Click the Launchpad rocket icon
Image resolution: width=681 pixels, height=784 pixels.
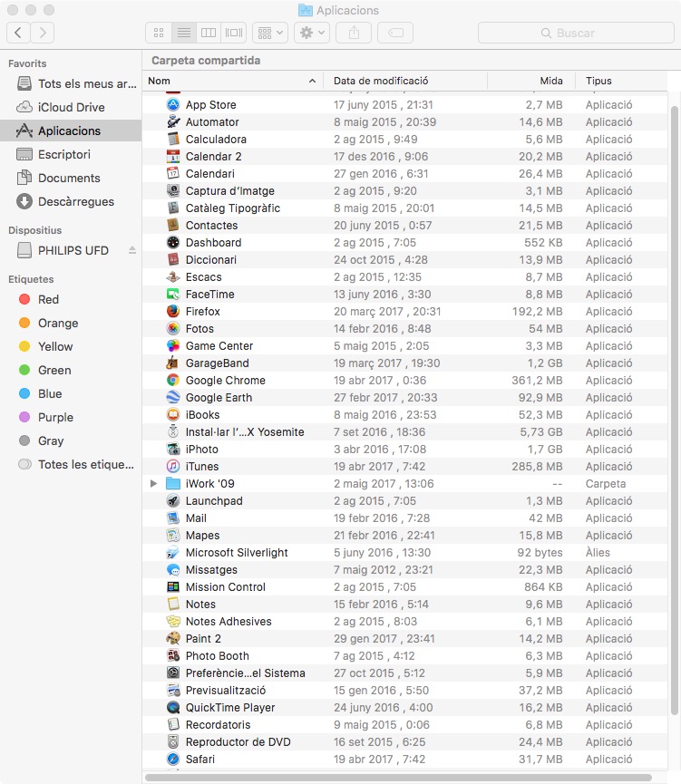[173, 500]
